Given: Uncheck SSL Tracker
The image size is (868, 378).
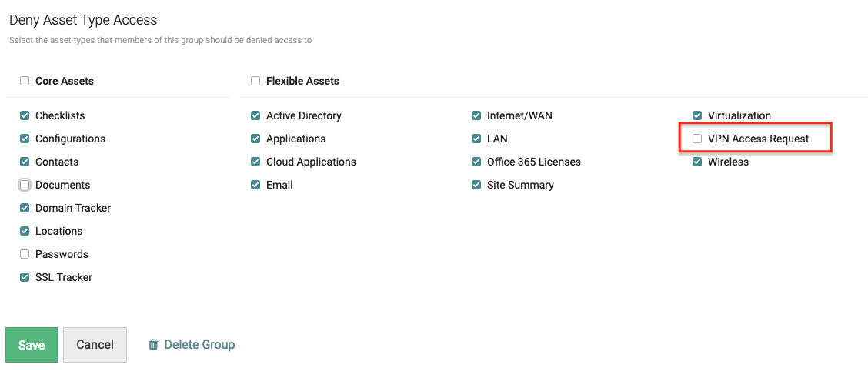Looking at the screenshot, I should click(25, 277).
